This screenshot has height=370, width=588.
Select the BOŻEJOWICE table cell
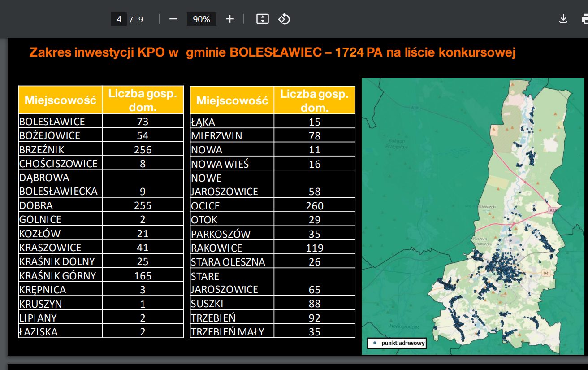pyautogui.click(x=60, y=135)
